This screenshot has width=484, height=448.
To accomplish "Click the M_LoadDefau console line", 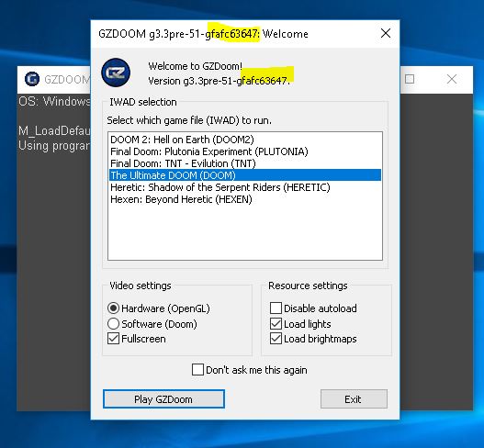I will pyautogui.click(x=54, y=131).
